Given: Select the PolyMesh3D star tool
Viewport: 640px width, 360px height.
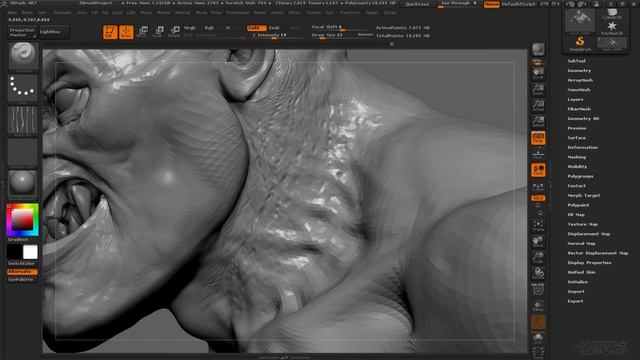Looking at the screenshot, I should pos(612,28).
